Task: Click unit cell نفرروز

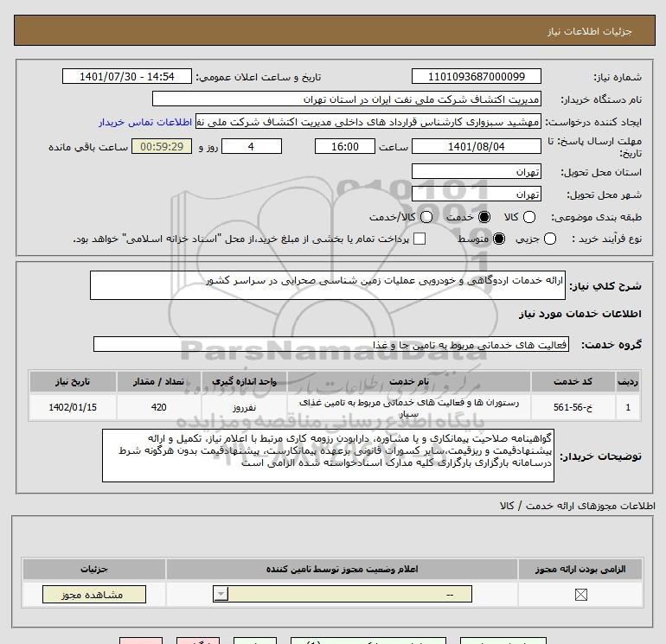Action: tap(244, 407)
